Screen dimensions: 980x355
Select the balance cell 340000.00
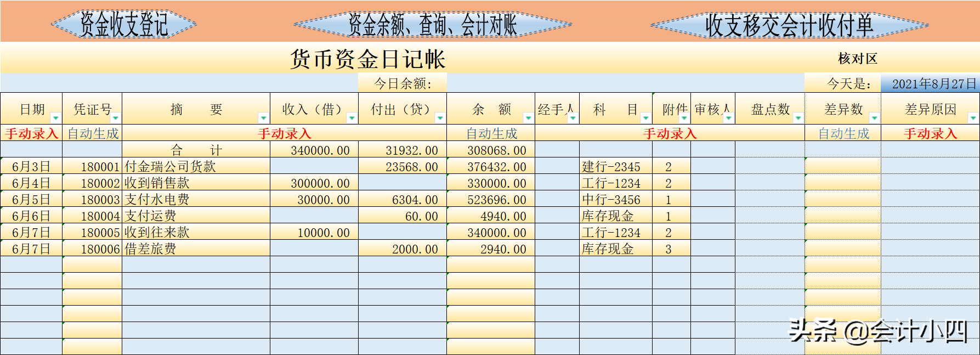(491, 232)
